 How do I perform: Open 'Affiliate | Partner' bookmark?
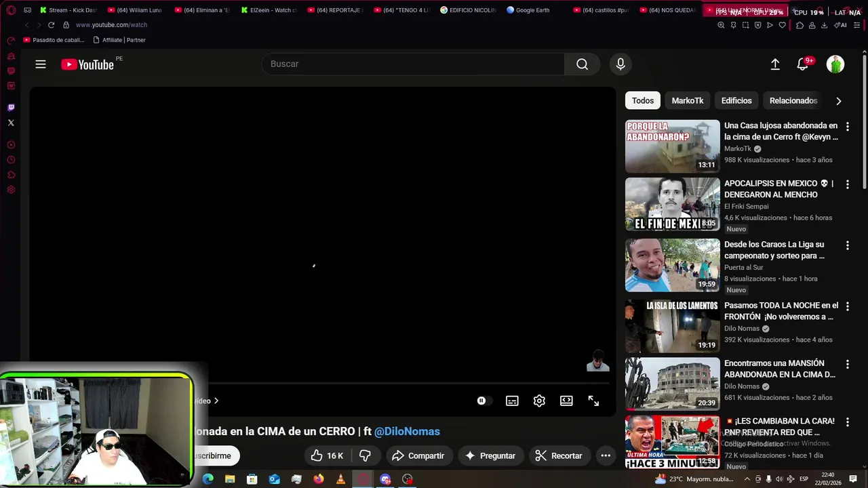tap(119, 40)
